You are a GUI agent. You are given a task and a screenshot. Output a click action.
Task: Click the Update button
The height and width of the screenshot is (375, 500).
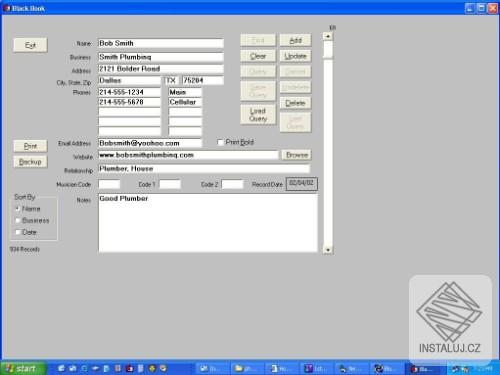point(295,56)
